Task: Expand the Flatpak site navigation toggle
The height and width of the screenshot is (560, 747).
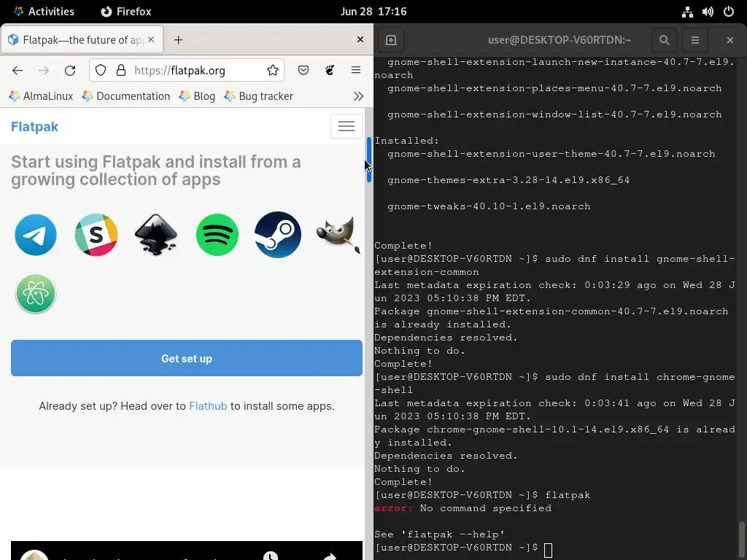Action: 347,126
